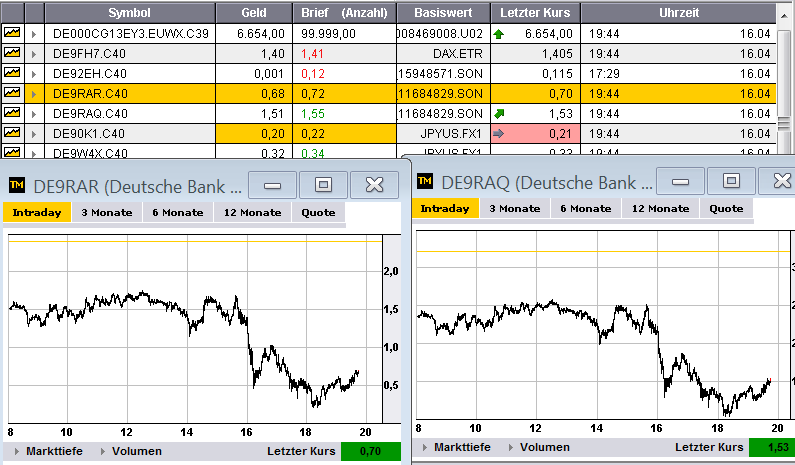Click the 17:29 time cell

click(604, 74)
